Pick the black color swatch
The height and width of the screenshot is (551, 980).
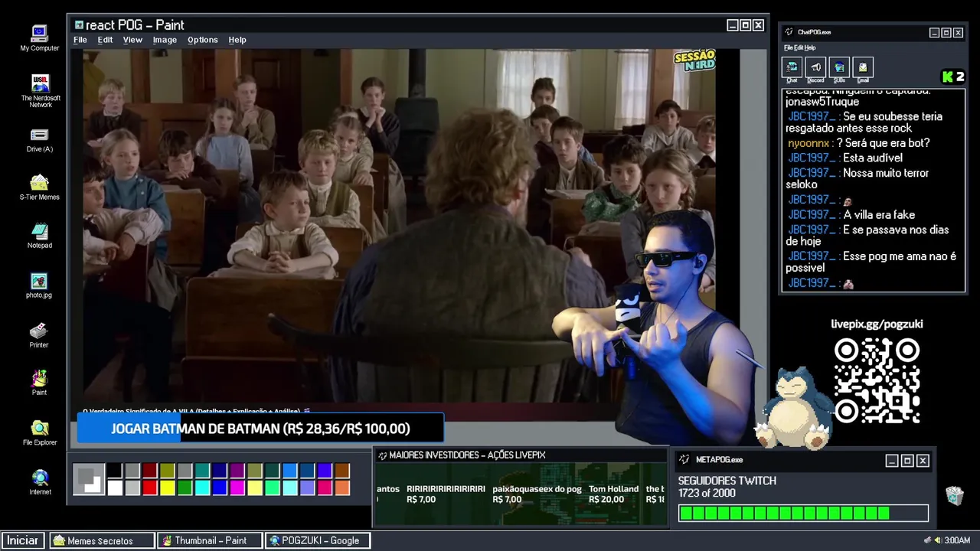pyautogui.click(x=115, y=471)
